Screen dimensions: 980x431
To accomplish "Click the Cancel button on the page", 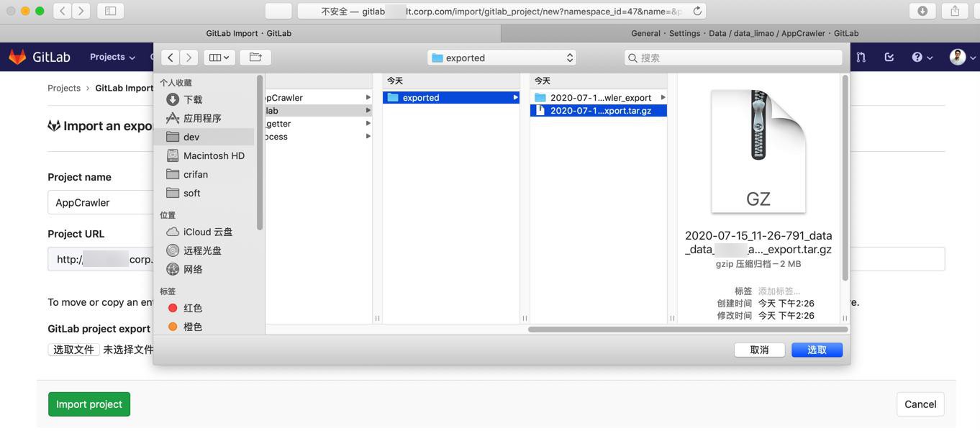I will point(920,404).
